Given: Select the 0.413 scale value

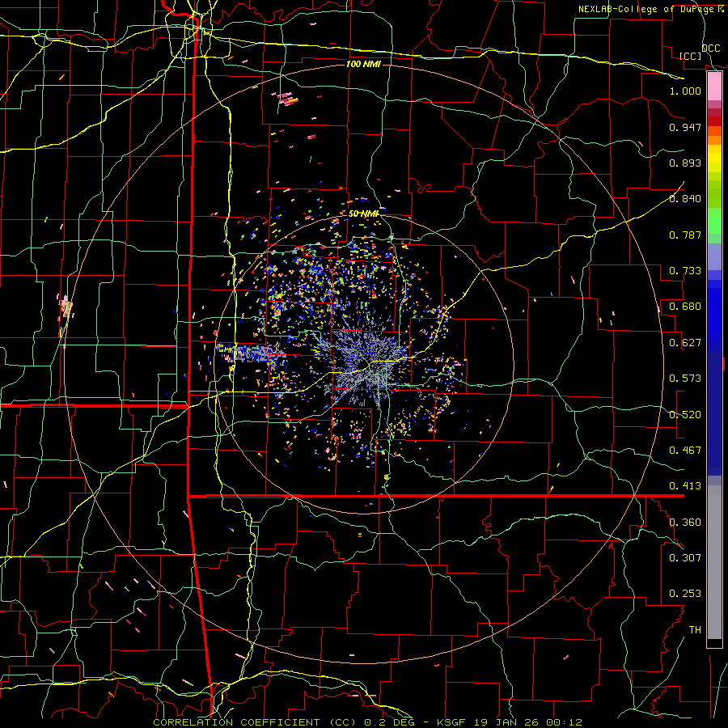Looking at the screenshot, I should tap(685, 486).
